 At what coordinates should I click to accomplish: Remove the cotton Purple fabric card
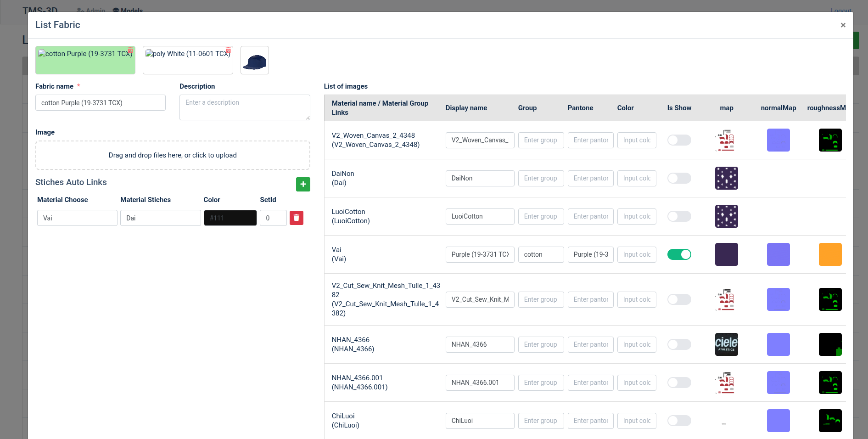tap(130, 50)
